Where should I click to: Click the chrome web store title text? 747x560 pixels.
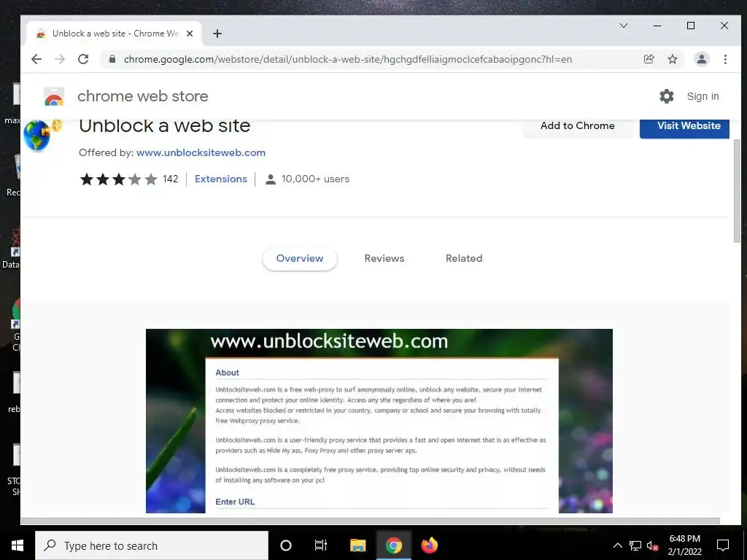[x=143, y=96]
